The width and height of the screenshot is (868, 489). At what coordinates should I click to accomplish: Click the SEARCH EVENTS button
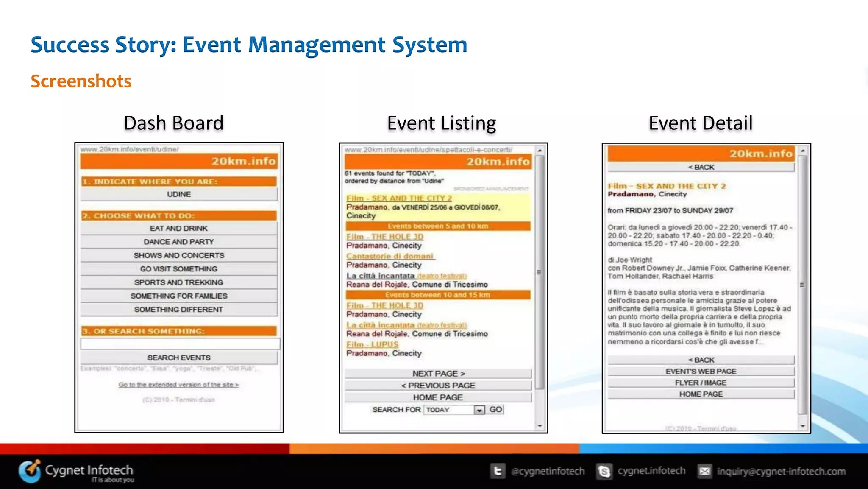click(179, 358)
